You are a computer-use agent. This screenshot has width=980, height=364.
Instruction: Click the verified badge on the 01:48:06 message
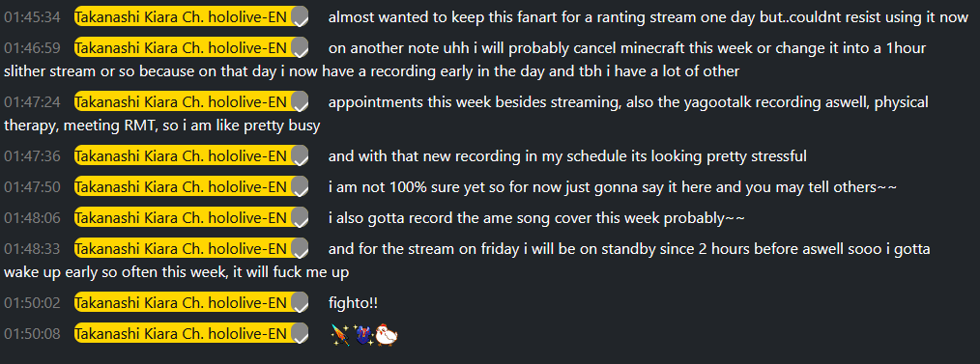(x=301, y=218)
